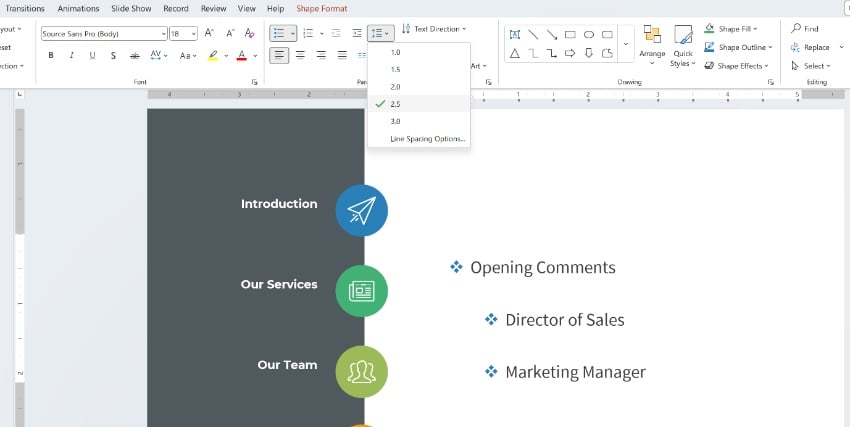This screenshot has height=427, width=850.
Task: Toggle strikethrough text formatting
Action: pyautogui.click(x=135, y=55)
